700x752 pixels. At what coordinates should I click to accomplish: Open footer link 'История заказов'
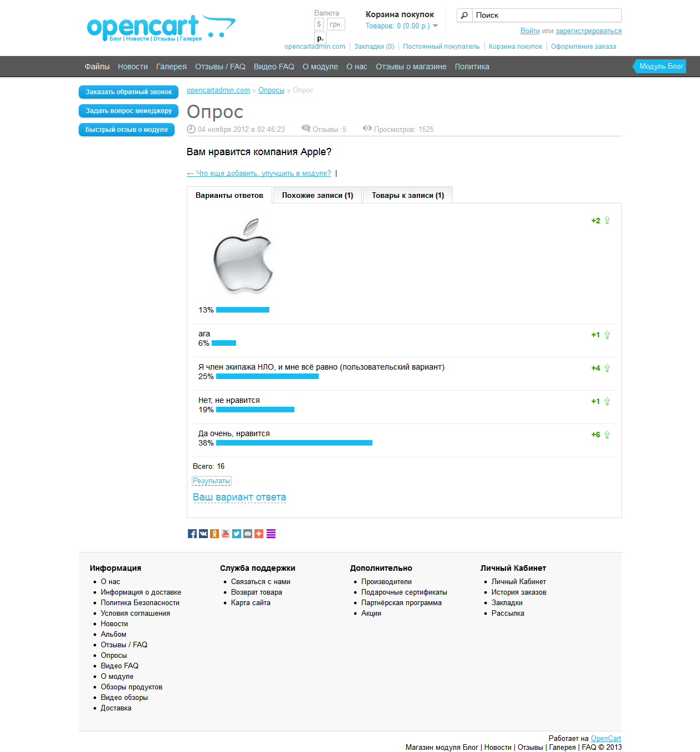click(519, 592)
